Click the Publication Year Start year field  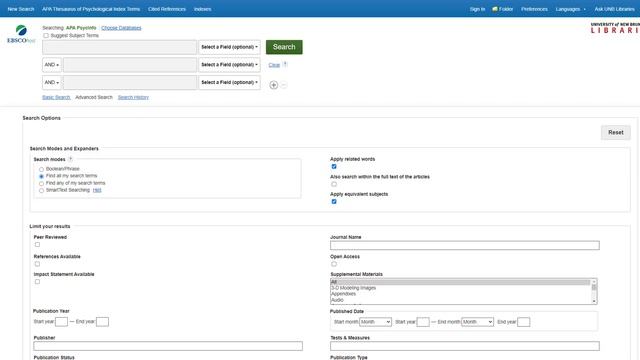click(61, 322)
